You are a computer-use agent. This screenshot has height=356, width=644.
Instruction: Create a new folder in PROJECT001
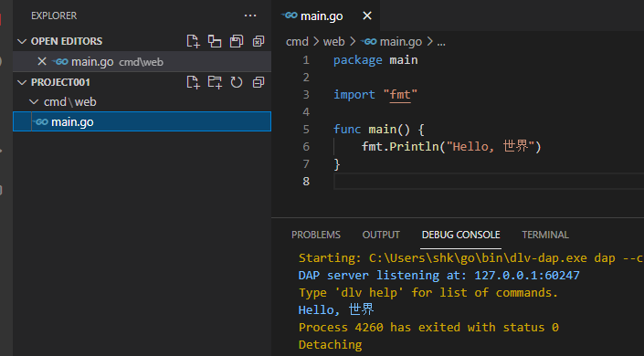[215, 82]
